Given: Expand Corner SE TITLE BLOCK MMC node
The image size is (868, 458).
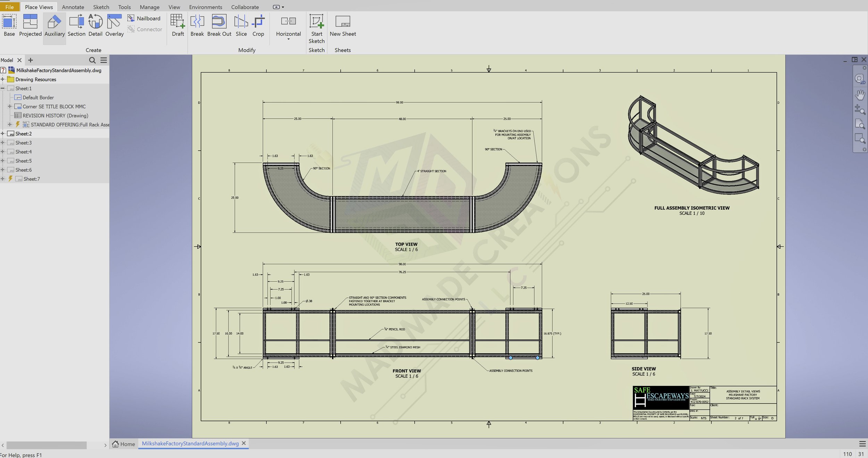Looking at the screenshot, I should click(x=10, y=107).
